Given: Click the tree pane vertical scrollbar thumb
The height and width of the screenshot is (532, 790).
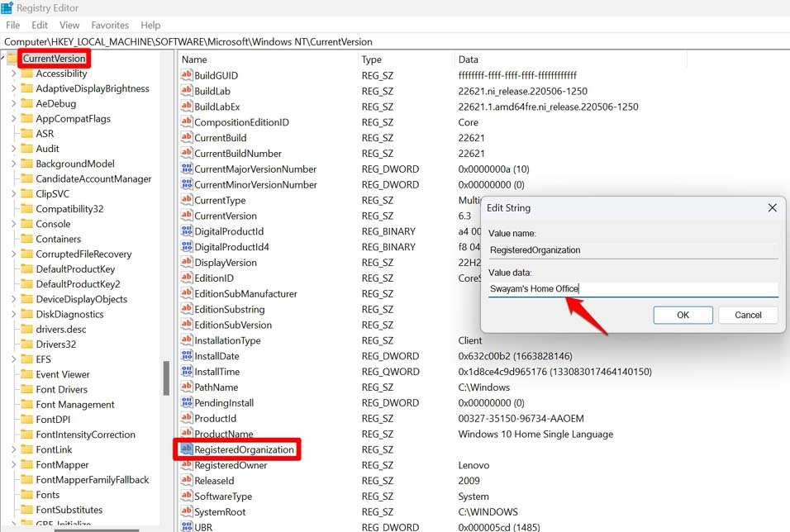Looking at the screenshot, I should click(x=166, y=378).
